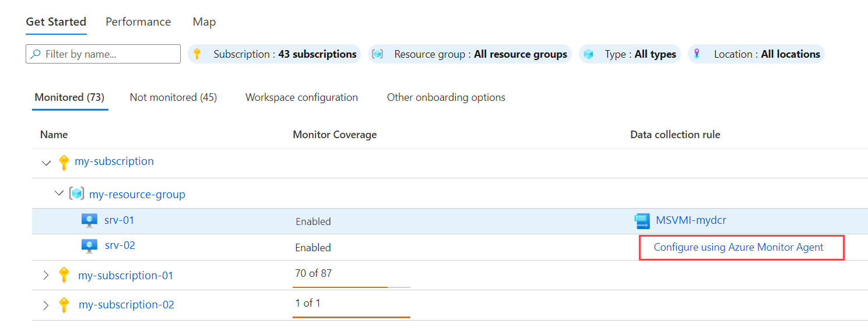Click the srv-01 virtual machine icon
The image size is (868, 334).
pyautogui.click(x=89, y=220)
